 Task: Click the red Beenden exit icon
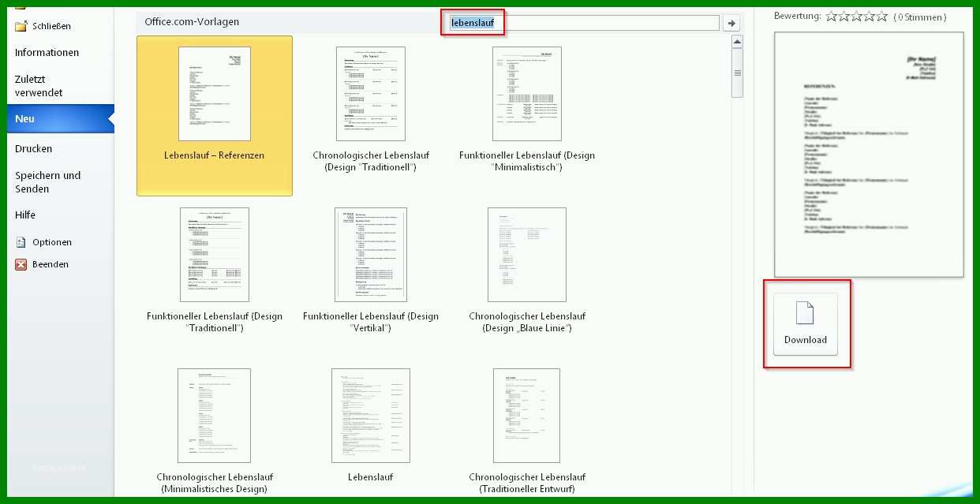pos(21,264)
